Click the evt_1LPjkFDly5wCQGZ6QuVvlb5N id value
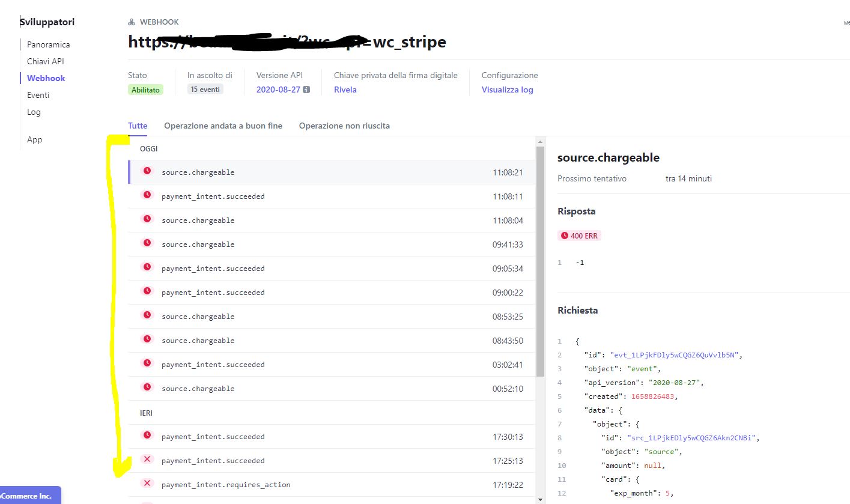Image resolution: width=850 pixels, height=504 pixels. click(675, 354)
